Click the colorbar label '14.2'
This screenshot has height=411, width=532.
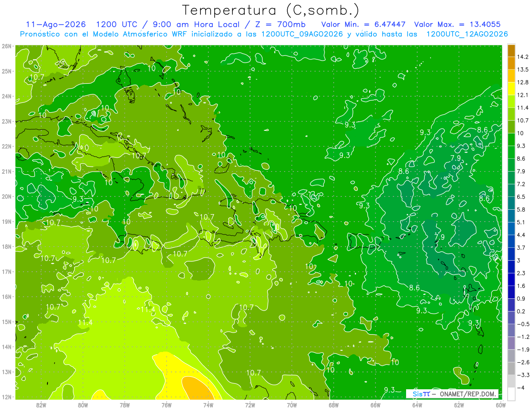[x=524, y=57]
